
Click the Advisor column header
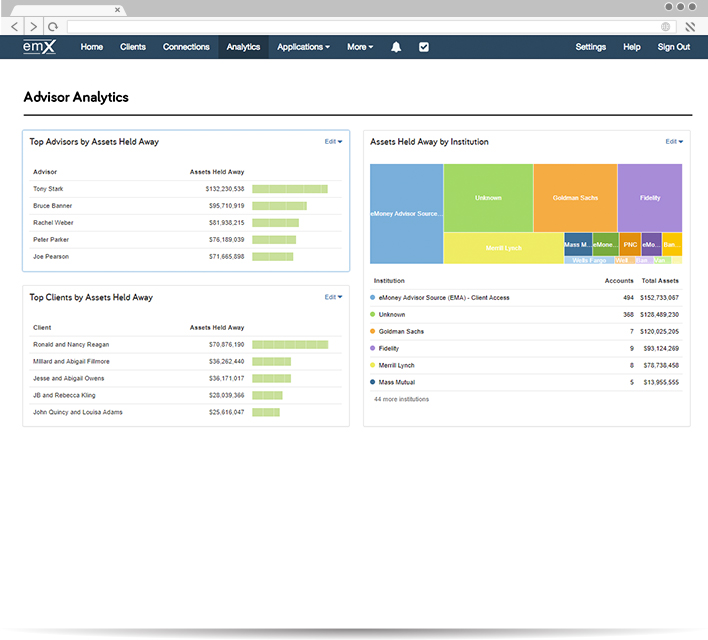(45, 172)
